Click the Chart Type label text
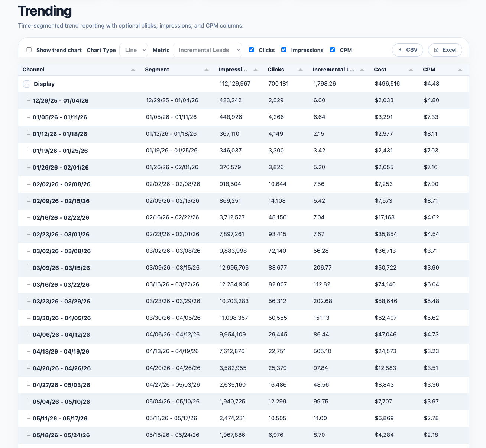Viewport: 486px width, 448px height. [101, 50]
